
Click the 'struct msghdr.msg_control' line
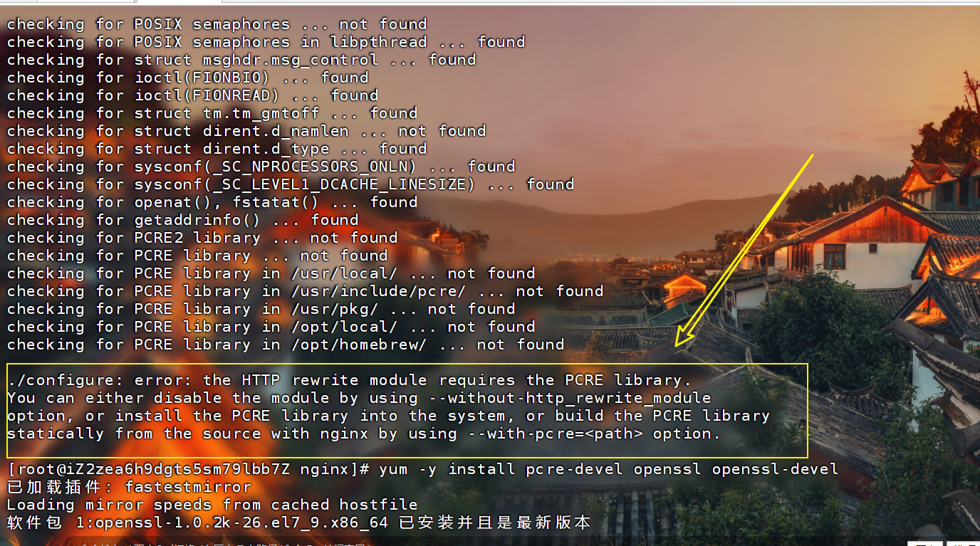(x=241, y=60)
